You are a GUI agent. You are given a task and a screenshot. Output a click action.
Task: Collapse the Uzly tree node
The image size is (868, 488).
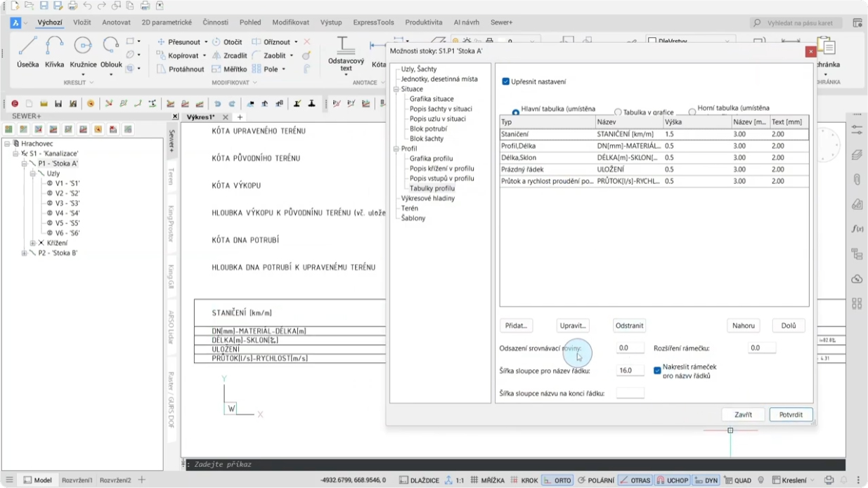tap(32, 173)
